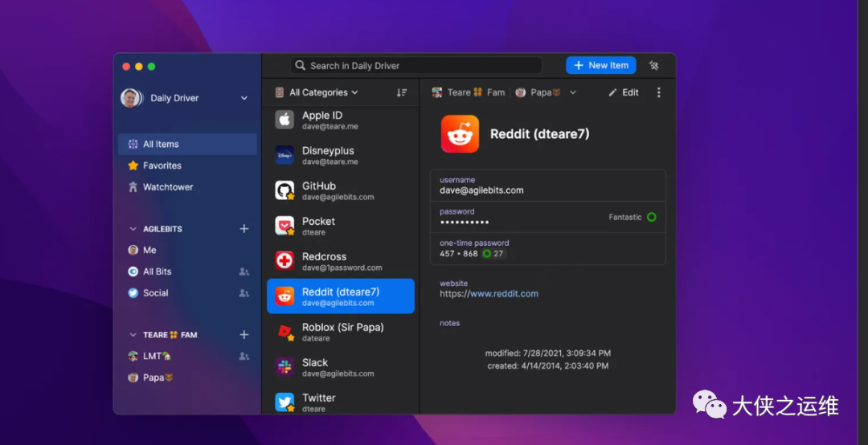The width and height of the screenshot is (868, 445).
Task: Click the password strength green circle
Action: coord(652,217)
